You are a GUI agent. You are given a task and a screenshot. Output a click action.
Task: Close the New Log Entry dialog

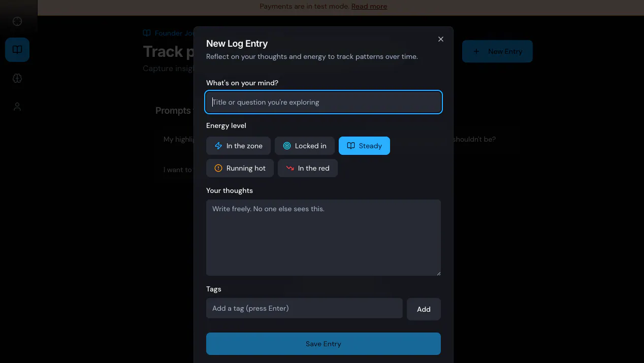441,39
